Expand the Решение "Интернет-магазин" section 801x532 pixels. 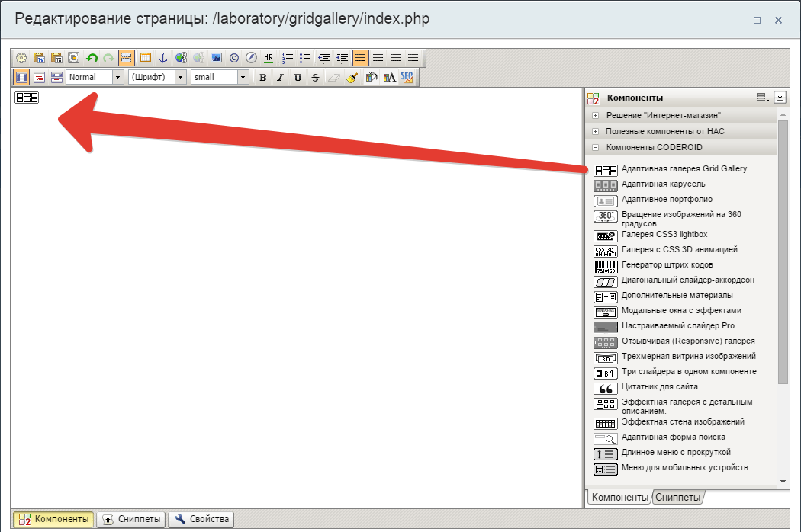(x=595, y=115)
